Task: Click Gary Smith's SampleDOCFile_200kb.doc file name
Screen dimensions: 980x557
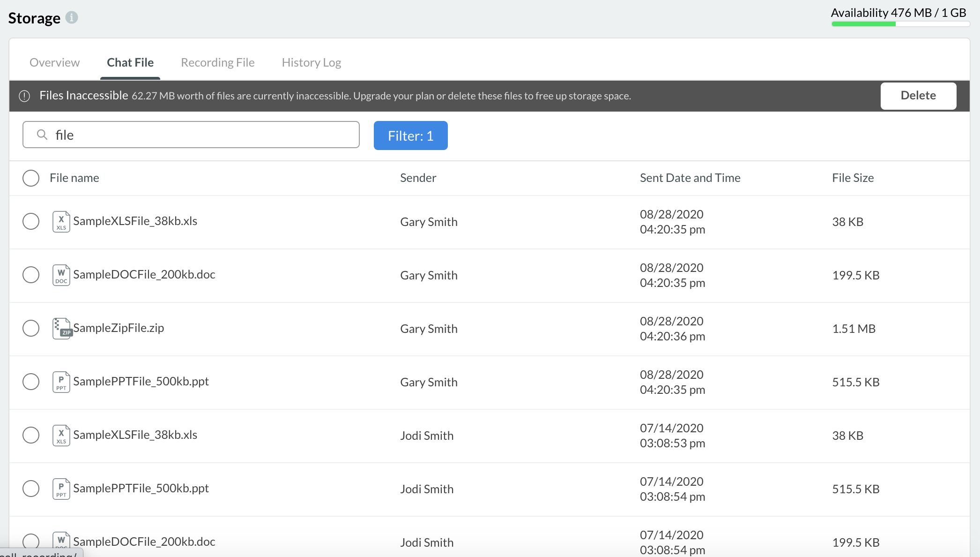Action: tap(144, 274)
